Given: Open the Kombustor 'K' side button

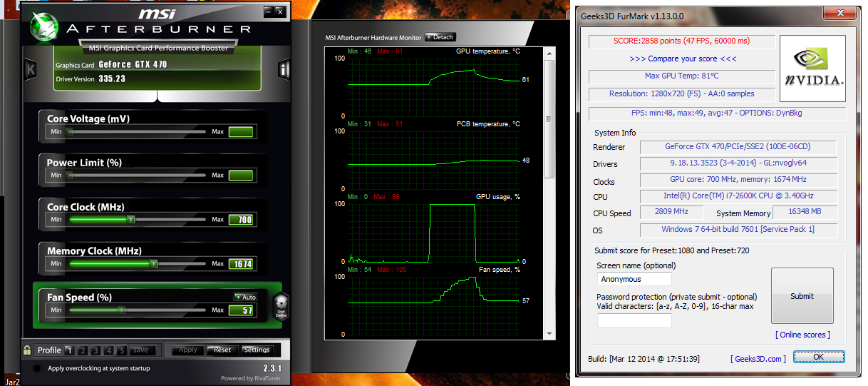Looking at the screenshot, I should 30,69.
